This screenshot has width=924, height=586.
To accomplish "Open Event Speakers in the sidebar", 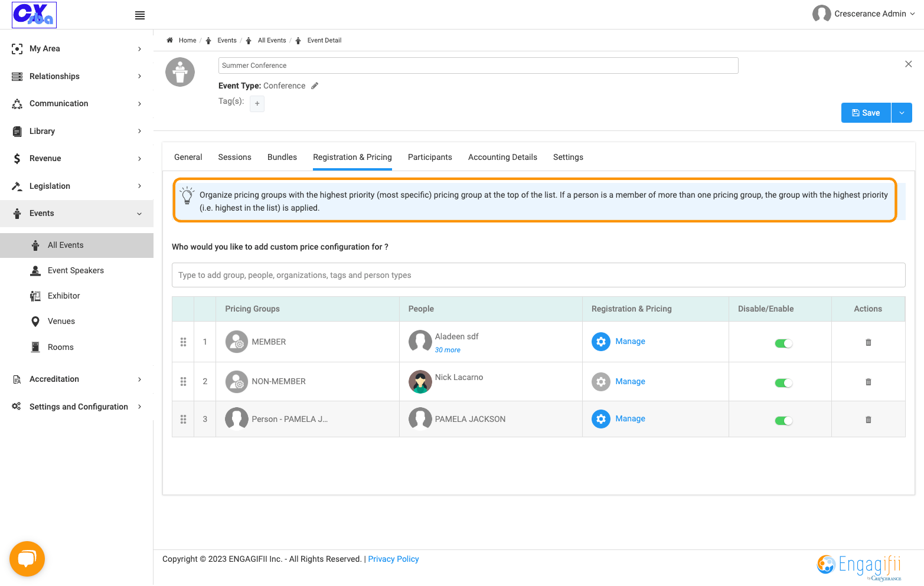I will click(x=76, y=270).
